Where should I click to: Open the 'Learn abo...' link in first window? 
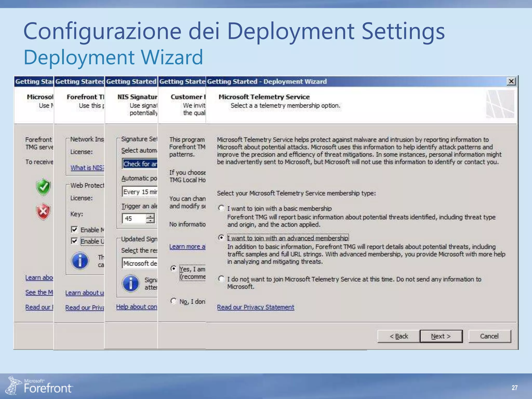coord(39,278)
